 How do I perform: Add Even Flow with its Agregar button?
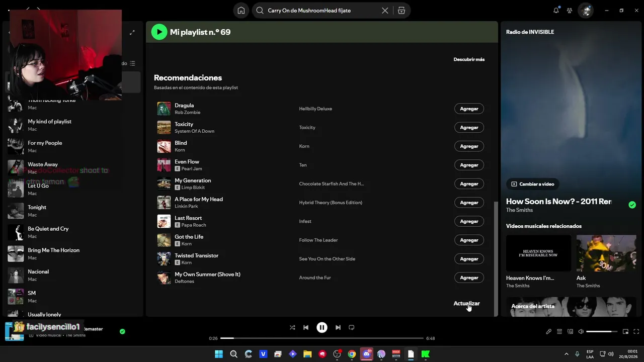(469, 165)
